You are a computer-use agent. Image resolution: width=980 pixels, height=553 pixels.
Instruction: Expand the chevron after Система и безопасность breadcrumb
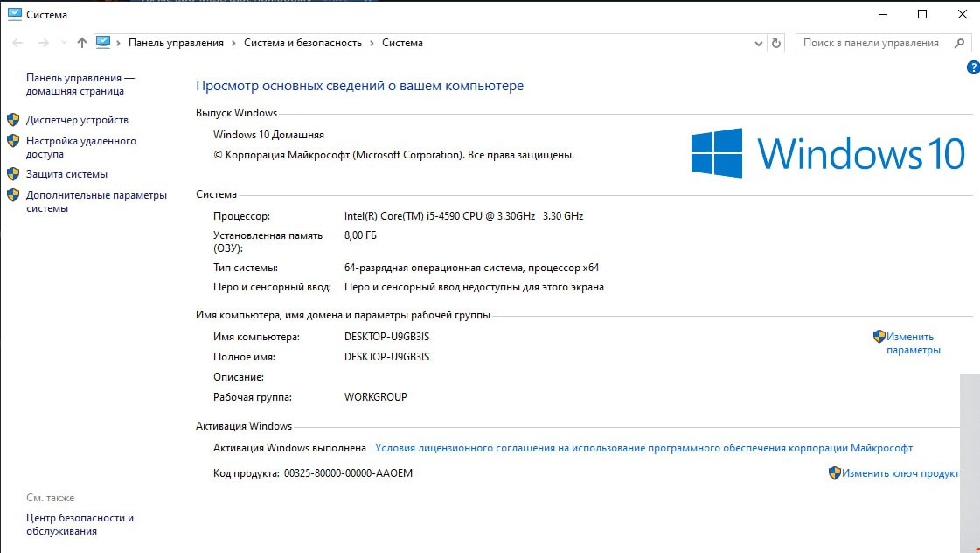pos(372,43)
